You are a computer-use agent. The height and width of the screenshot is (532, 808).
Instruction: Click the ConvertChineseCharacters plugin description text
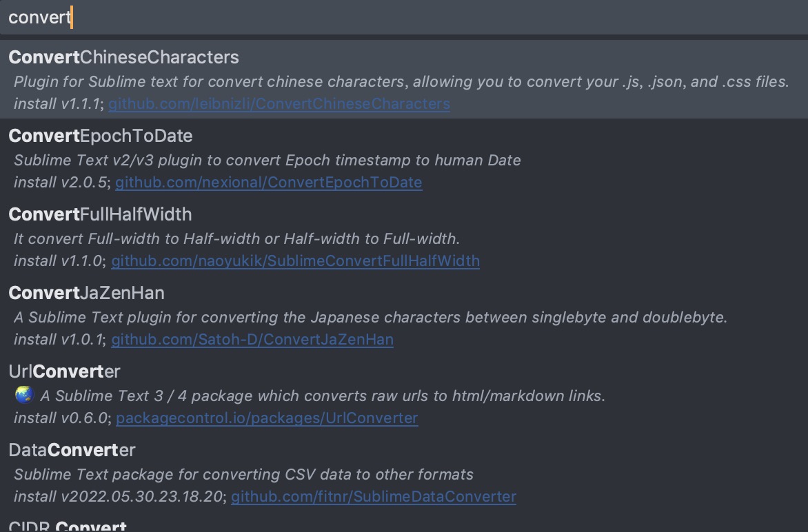pos(401,82)
